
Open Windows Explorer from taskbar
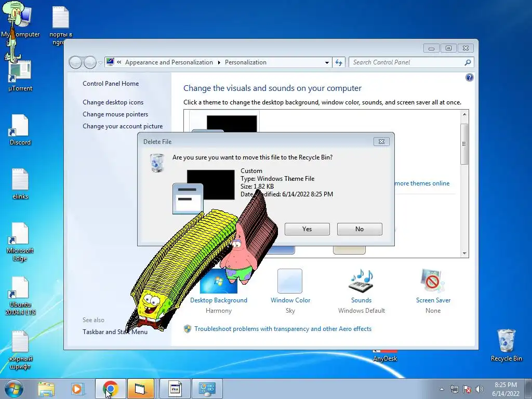[46, 389]
